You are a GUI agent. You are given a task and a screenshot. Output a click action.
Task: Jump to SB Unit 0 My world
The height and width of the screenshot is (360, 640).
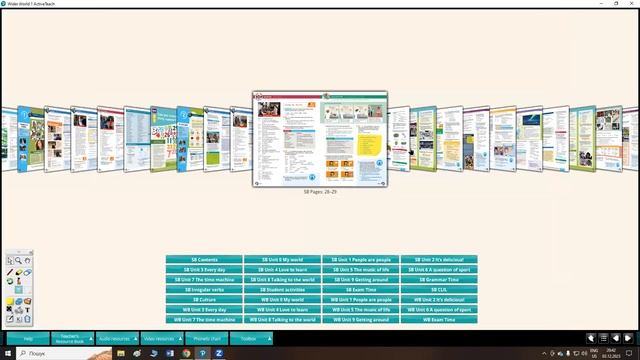pos(282,260)
